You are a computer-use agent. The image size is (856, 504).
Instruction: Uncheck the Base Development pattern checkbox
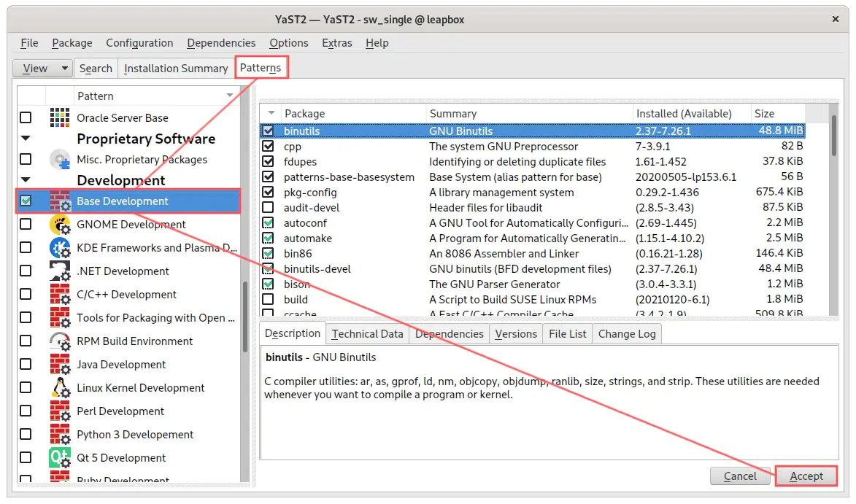tap(26, 201)
